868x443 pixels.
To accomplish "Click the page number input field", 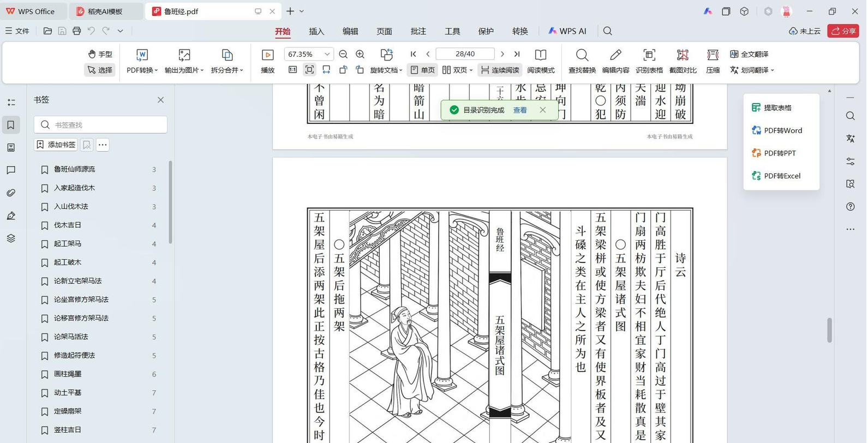I will coord(465,54).
